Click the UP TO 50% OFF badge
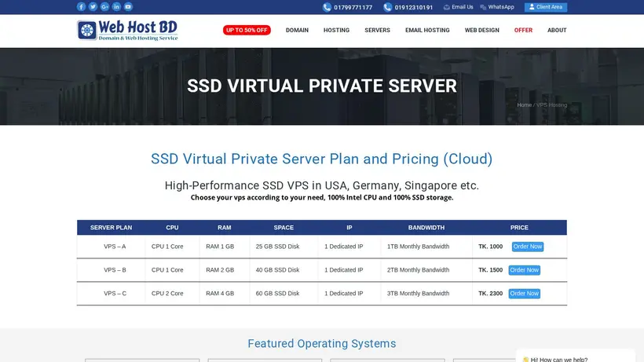This screenshot has width=644, height=362. [x=247, y=30]
